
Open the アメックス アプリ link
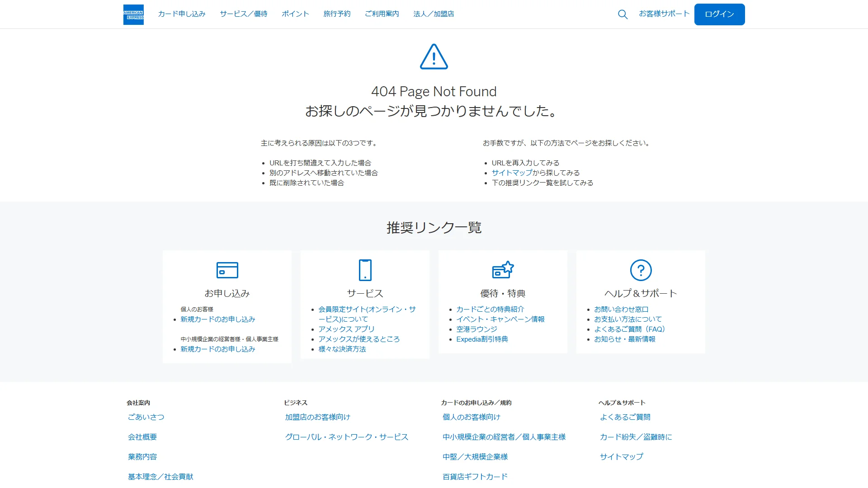click(347, 329)
